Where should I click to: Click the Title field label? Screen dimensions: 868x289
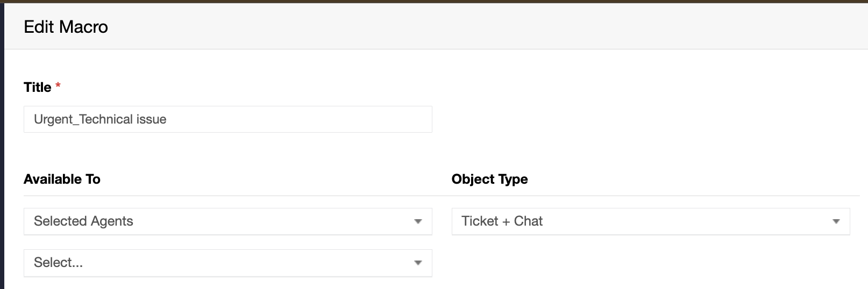38,87
